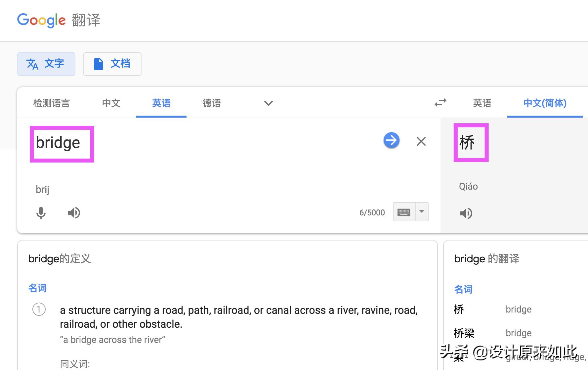The height and width of the screenshot is (370, 588).
Task: Click the Google 翻译 logo
Action: pyautogui.click(x=58, y=20)
